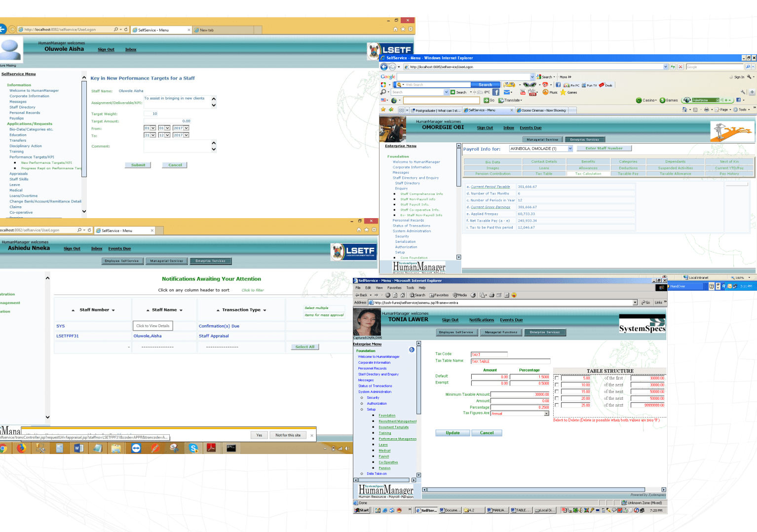Click the Tax Table Name input field
Screen dimensions: 757x532
coord(510,361)
